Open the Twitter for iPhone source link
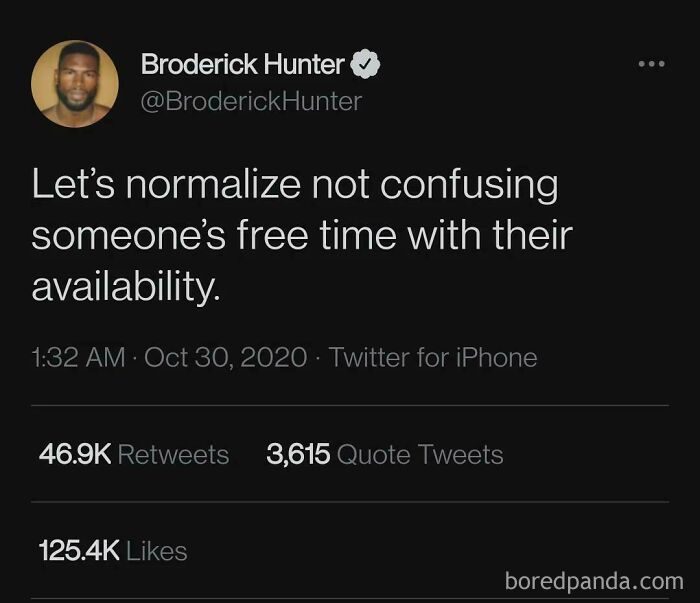 pyautogui.click(x=433, y=357)
